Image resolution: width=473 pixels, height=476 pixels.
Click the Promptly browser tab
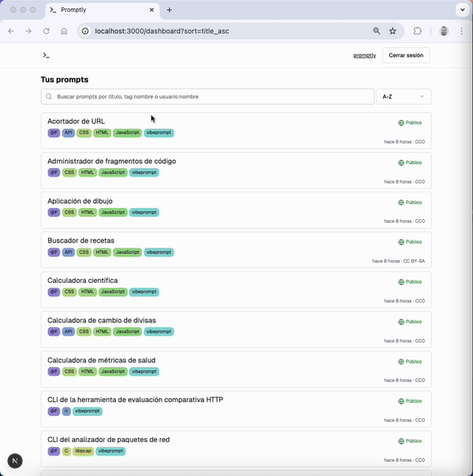(102, 10)
